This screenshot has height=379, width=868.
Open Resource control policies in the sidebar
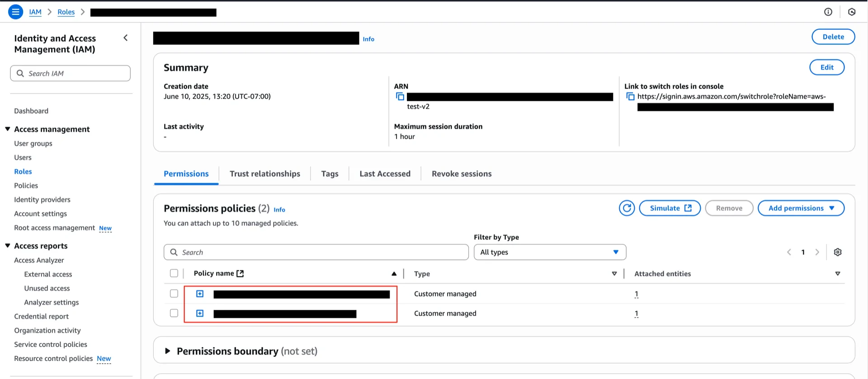[x=53, y=358]
